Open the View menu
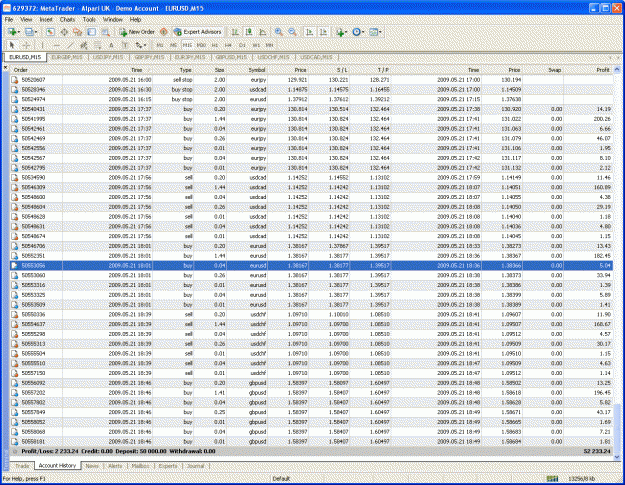Screen dimensions: 625x485 coord(26,19)
